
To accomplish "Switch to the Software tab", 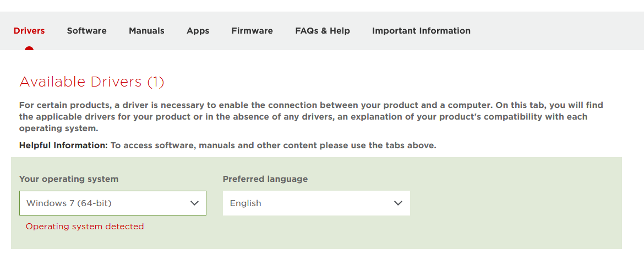I will [x=86, y=31].
